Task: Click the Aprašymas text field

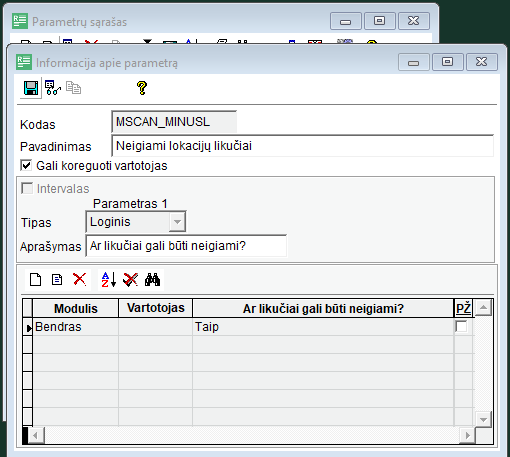Action: [x=186, y=246]
